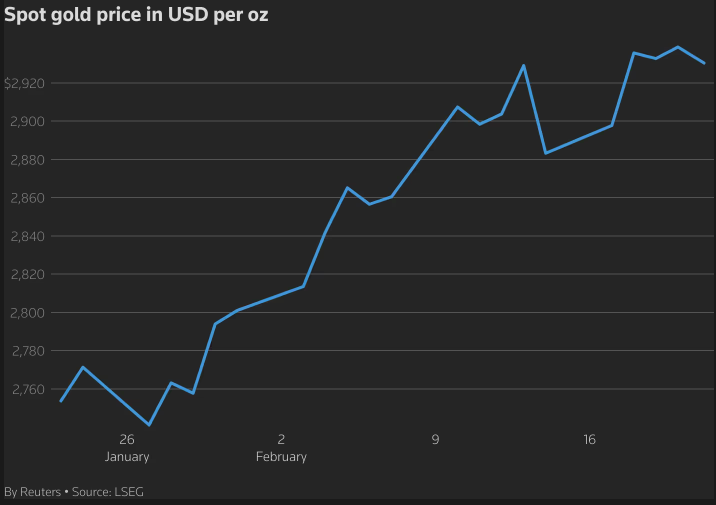Click the "Source: LSEG" attribution text
This screenshot has height=505, width=716.
pyautogui.click(x=109, y=492)
